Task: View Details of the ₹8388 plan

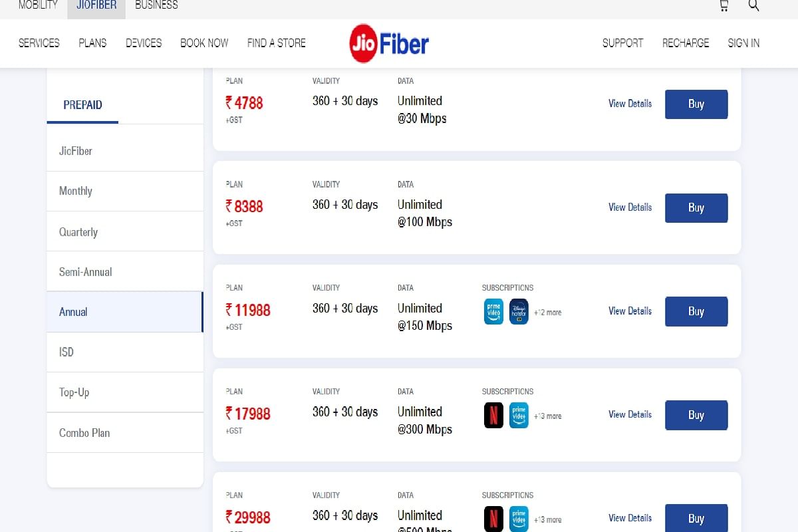Action: coord(630,207)
